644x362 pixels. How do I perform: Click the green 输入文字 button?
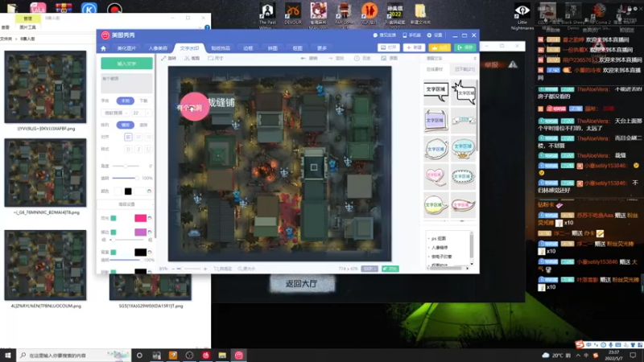click(x=126, y=64)
